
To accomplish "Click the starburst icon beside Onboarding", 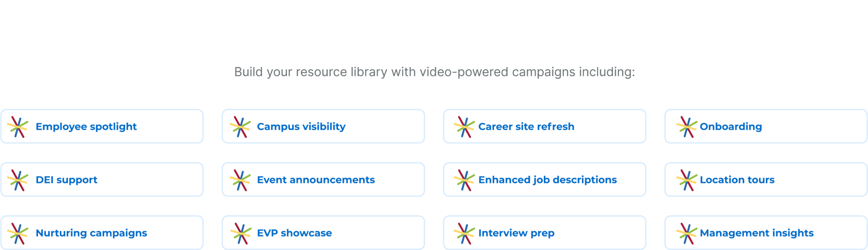I will tap(687, 127).
